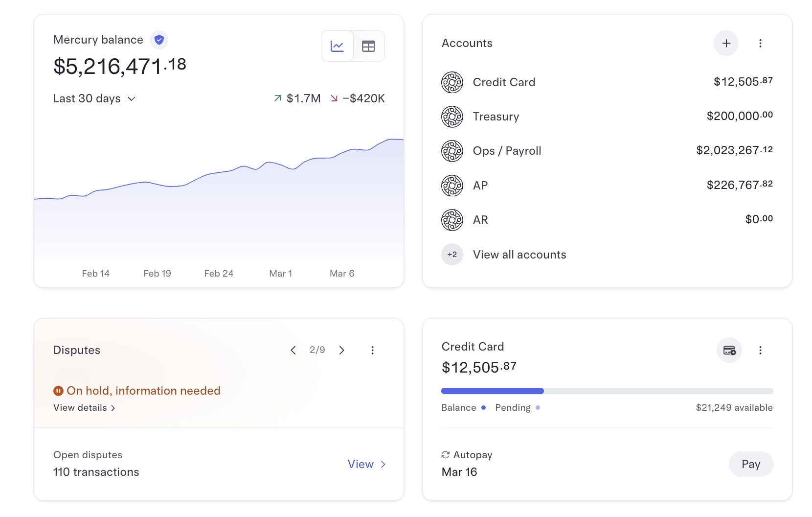
Task: Click the $21,249 available text
Action: point(734,407)
